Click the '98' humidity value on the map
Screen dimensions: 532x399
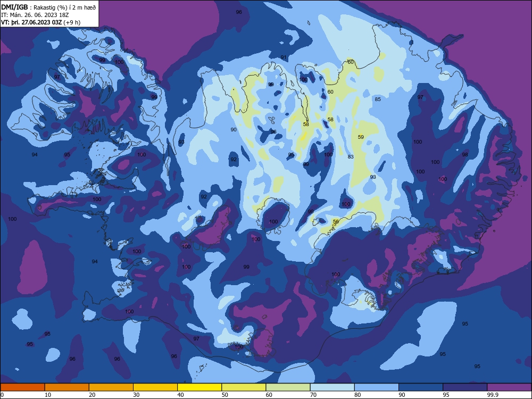(465, 154)
